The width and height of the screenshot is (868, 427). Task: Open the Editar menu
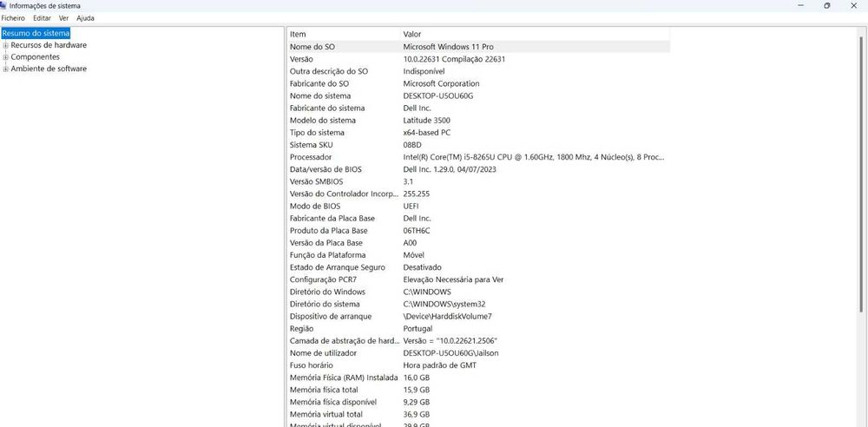click(x=42, y=18)
